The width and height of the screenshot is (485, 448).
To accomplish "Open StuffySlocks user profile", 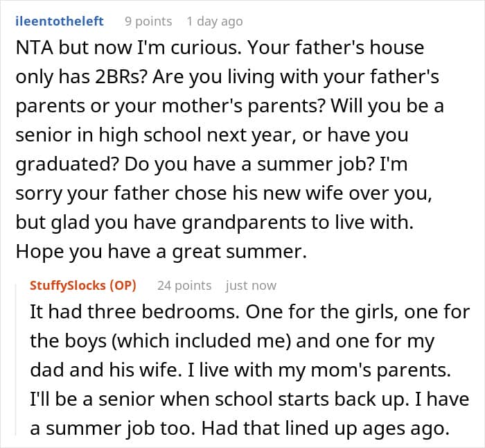I will point(67,286).
